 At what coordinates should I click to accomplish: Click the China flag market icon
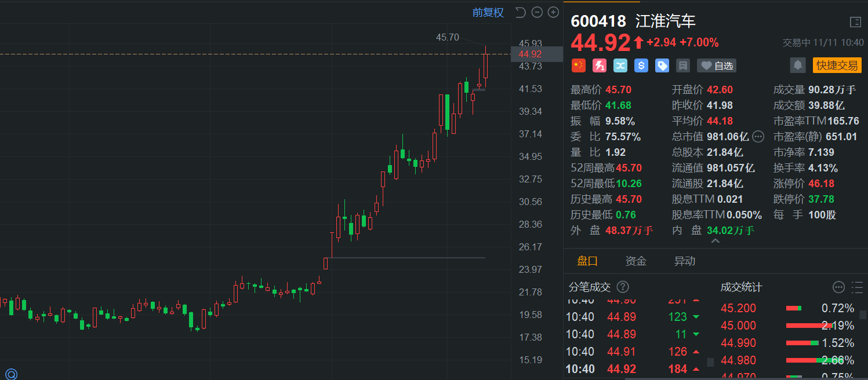click(x=579, y=65)
